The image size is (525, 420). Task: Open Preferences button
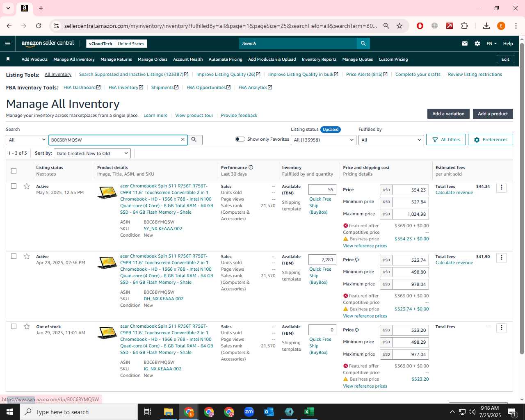coord(491,140)
